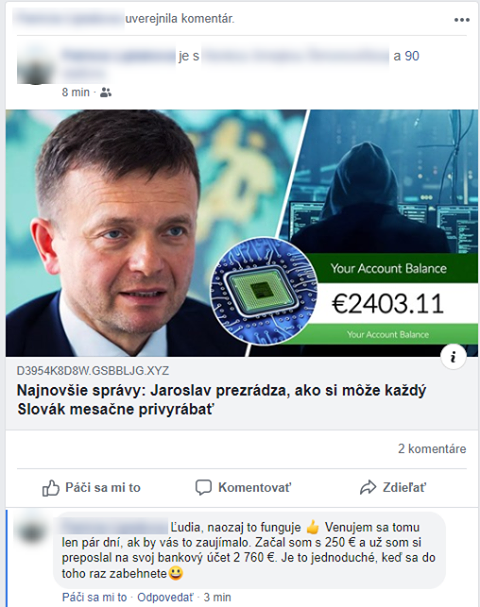480x607 pixels.
Task: Click Odpovedať under the comment
Action: point(165,597)
